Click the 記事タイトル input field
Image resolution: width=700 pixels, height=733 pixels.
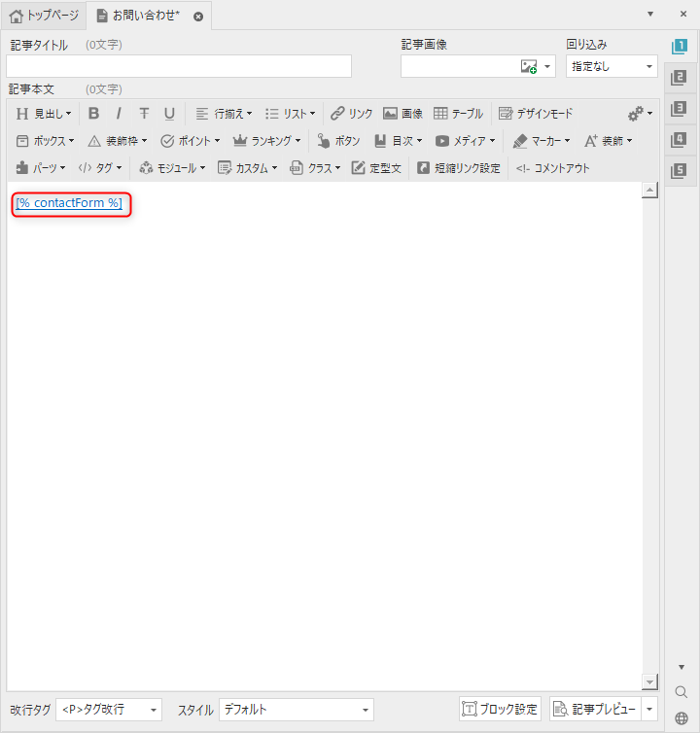(x=179, y=66)
